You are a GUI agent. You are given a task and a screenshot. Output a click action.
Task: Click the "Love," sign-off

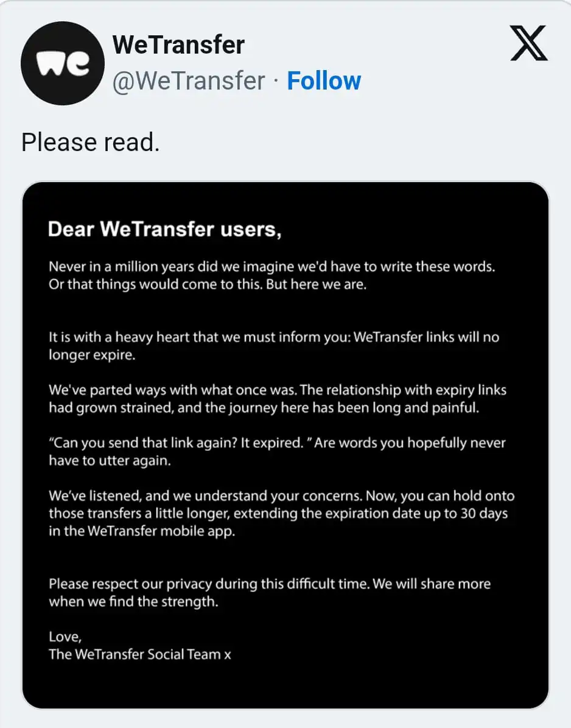point(65,637)
